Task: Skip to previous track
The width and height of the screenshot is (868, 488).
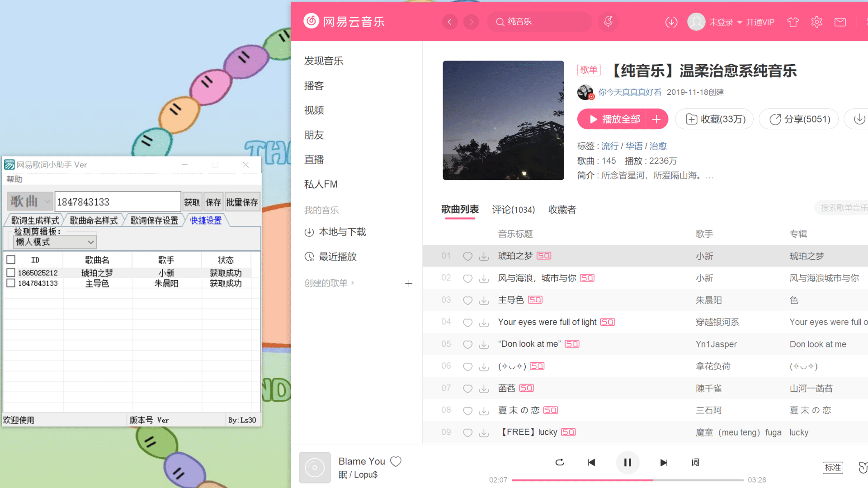Action: (x=591, y=462)
